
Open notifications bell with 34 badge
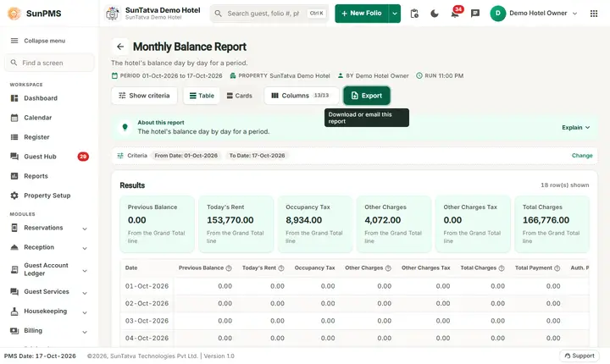click(x=455, y=14)
